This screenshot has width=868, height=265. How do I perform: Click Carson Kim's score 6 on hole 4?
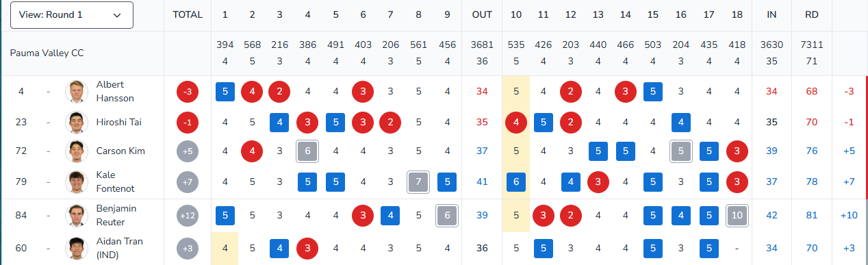(x=308, y=151)
